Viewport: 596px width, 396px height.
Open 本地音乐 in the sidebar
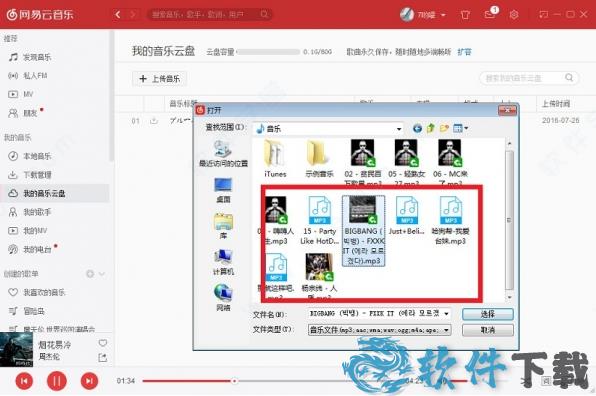coord(30,156)
